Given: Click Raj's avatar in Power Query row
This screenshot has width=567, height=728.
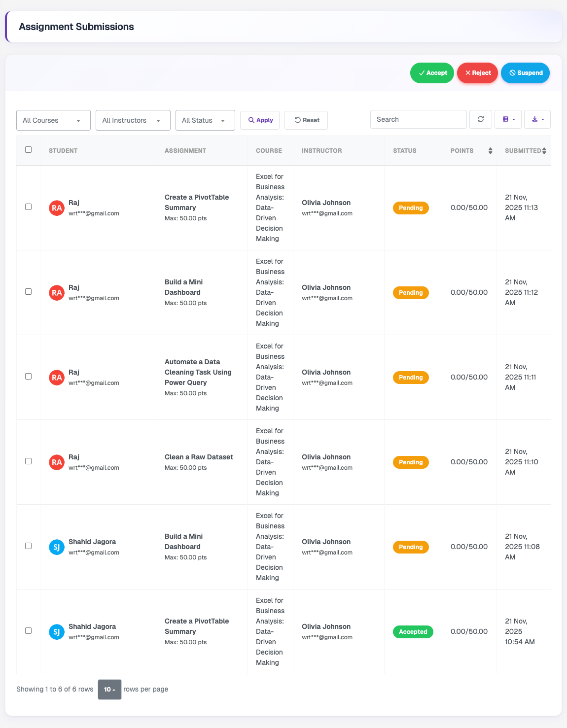Looking at the screenshot, I should coord(57,378).
